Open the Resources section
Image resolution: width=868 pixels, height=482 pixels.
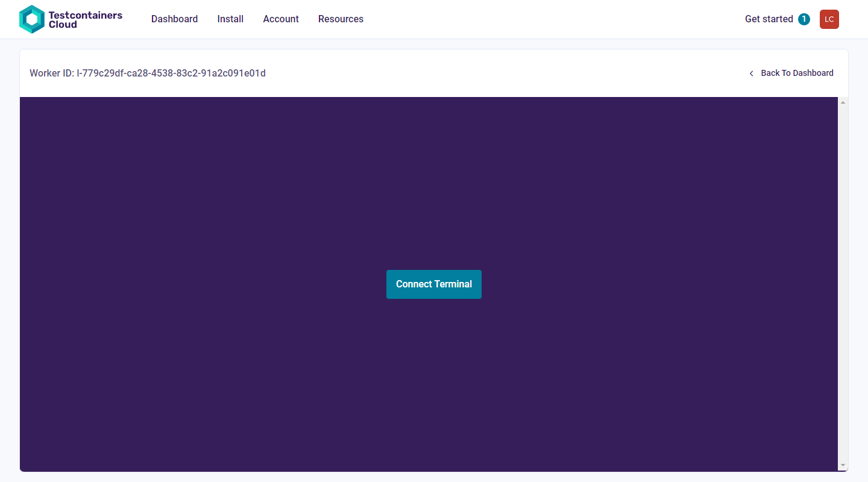(x=341, y=19)
